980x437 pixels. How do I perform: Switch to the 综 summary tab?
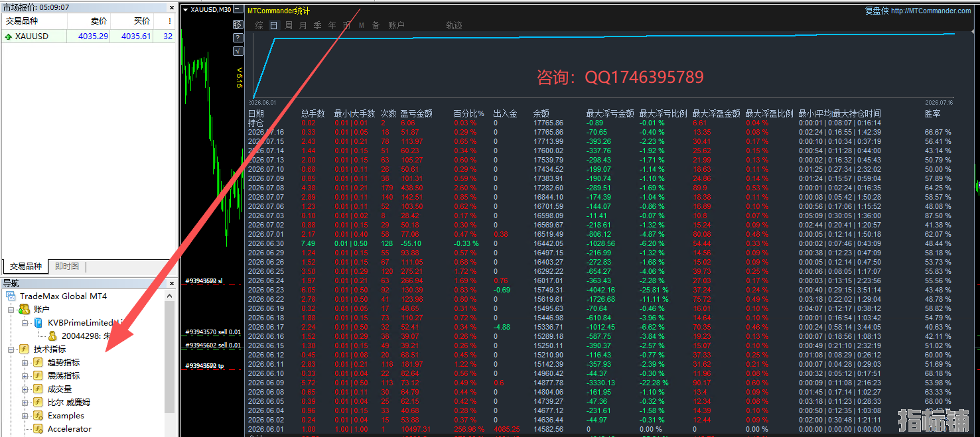click(x=259, y=25)
